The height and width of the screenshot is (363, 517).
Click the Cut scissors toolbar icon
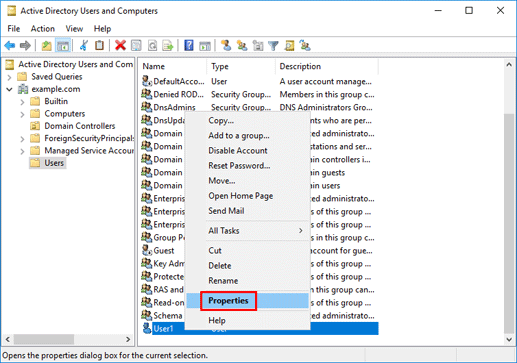point(84,45)
